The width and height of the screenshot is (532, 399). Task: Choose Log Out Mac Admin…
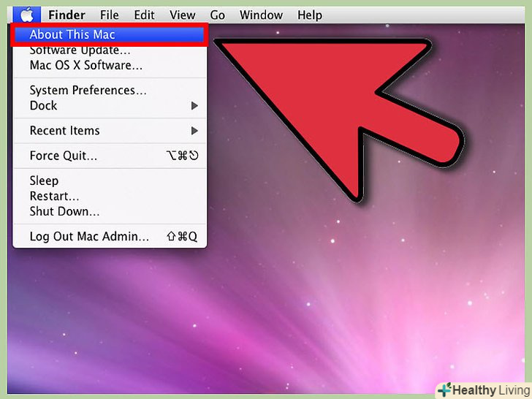(110, 237)
